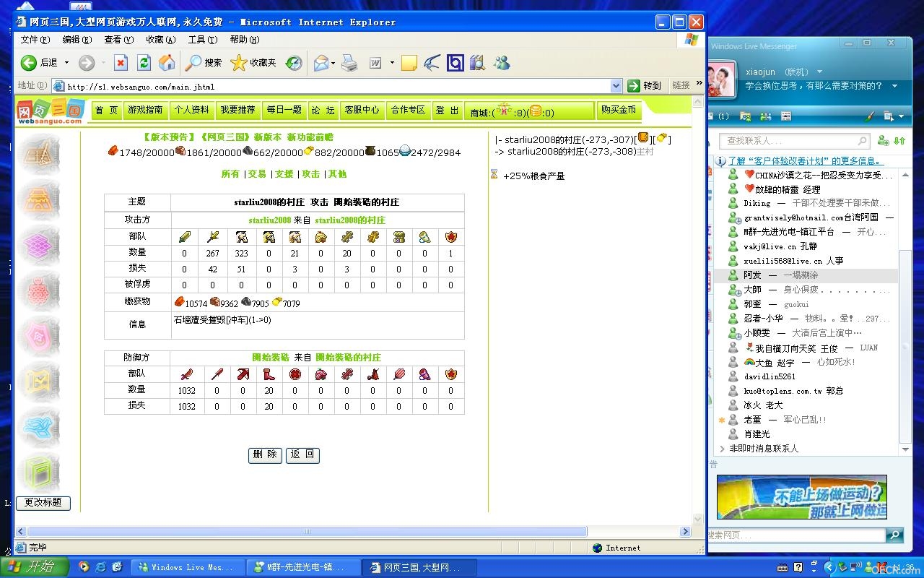
Task: Expand the 非即时消息联系人 contact group
Action: pyautogui.click(x=723, y=449)
